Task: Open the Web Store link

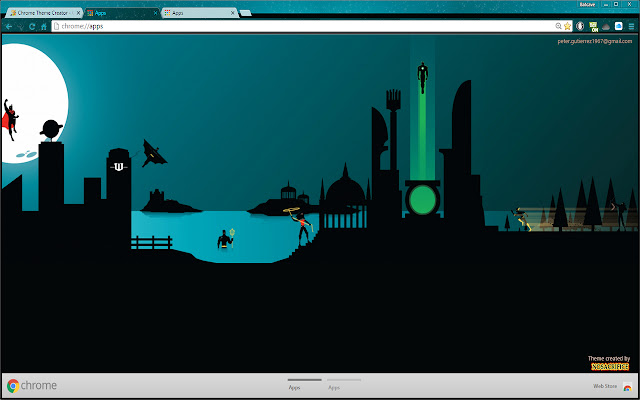Action: point(605,386)
